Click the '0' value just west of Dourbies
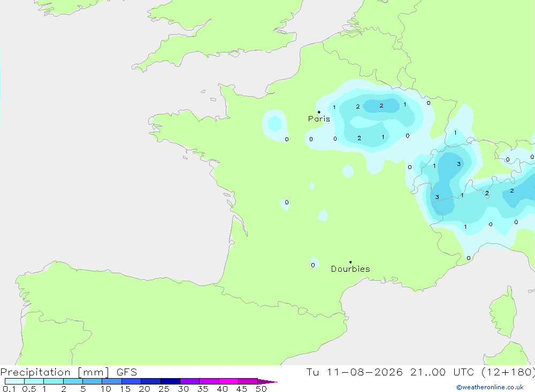Screen dimensions: 535x392 coord(313,265)
